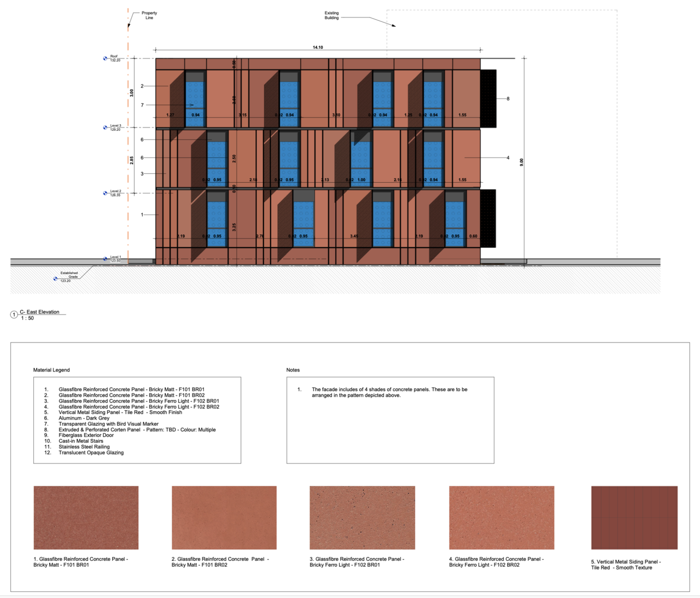Click legend row 'Cast-in Metal Stairs'

pos(74,441)
